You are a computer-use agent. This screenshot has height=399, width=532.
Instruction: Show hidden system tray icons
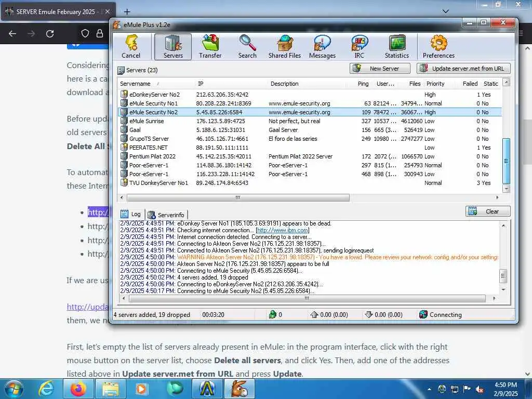click(x=430, y=389)
